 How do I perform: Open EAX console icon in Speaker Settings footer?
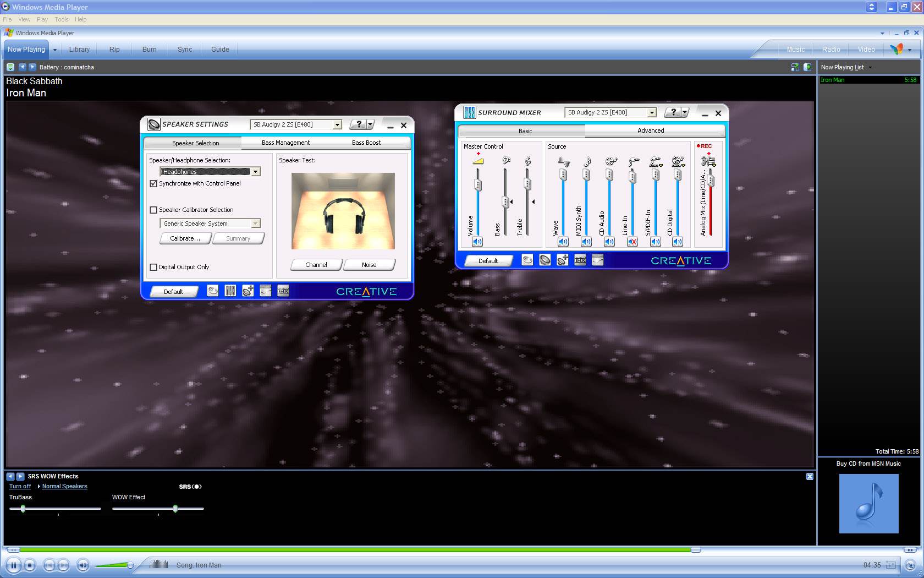(213, 291)
